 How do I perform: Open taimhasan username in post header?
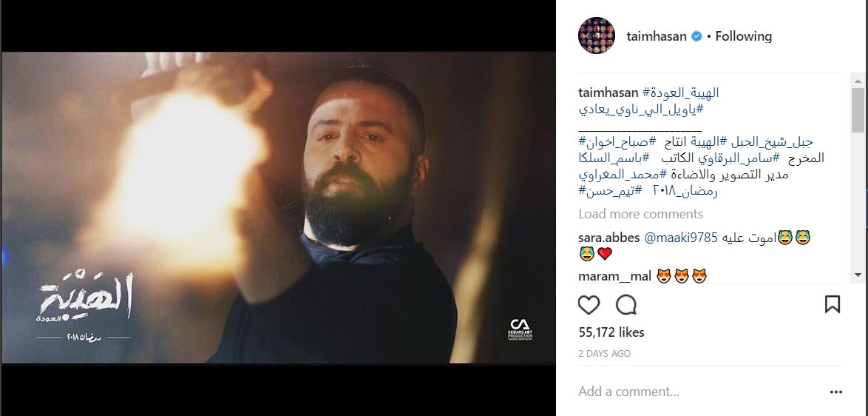[657, 36]
